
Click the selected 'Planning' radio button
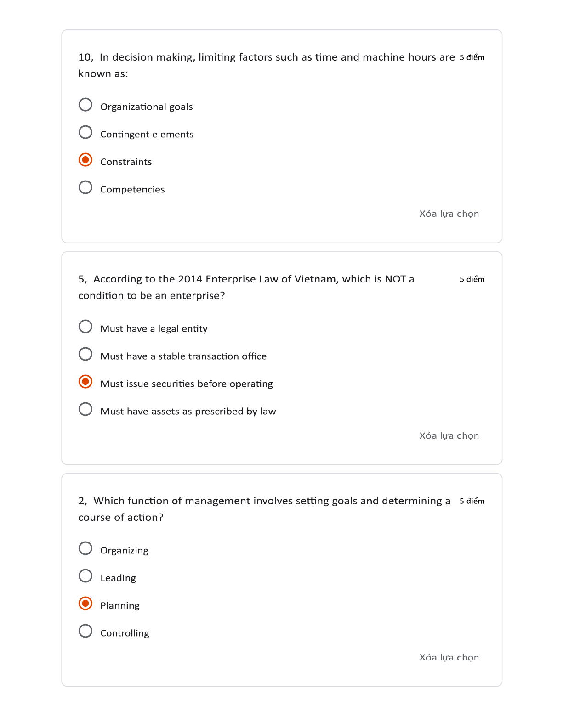(85, 604)
